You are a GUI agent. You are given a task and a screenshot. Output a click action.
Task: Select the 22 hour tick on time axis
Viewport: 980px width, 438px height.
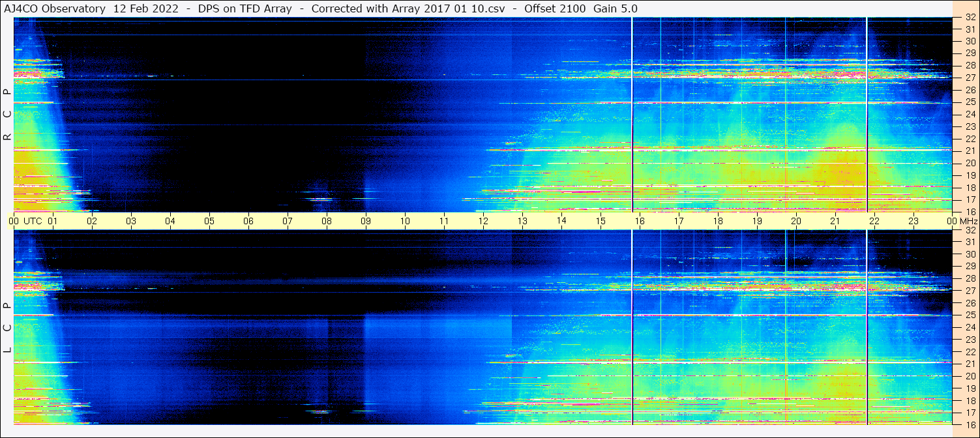coord(874,221)
